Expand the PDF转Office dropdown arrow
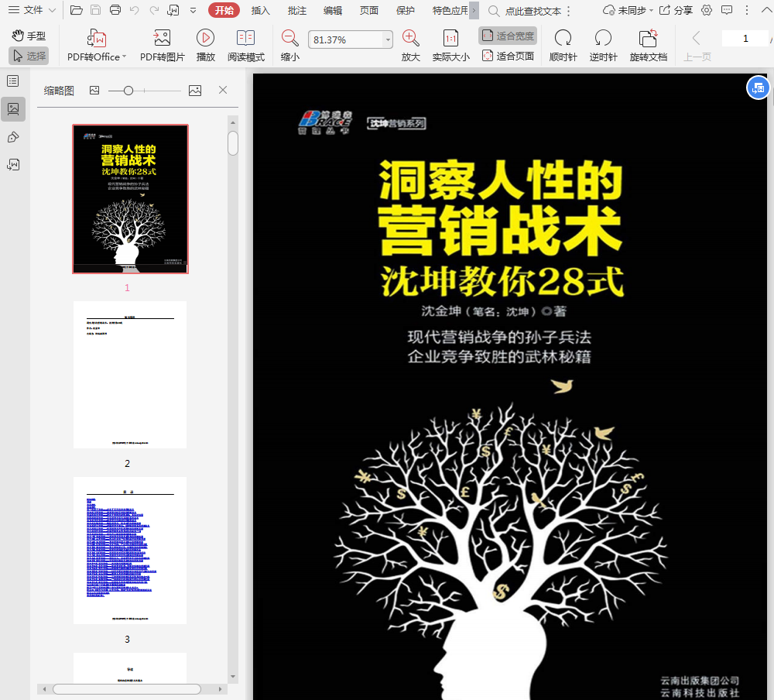Image resolution: width=774 pixels, height=700 pixels. [x=124, y=57]
